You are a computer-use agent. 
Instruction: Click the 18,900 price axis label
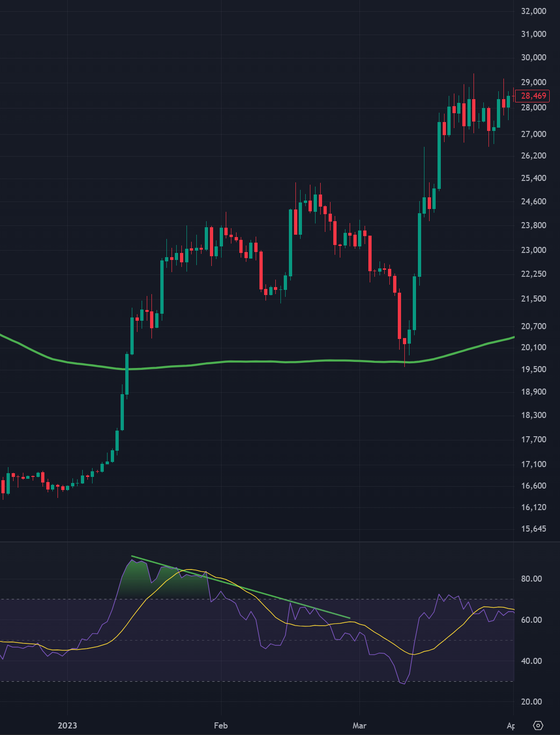pos(533,392)
